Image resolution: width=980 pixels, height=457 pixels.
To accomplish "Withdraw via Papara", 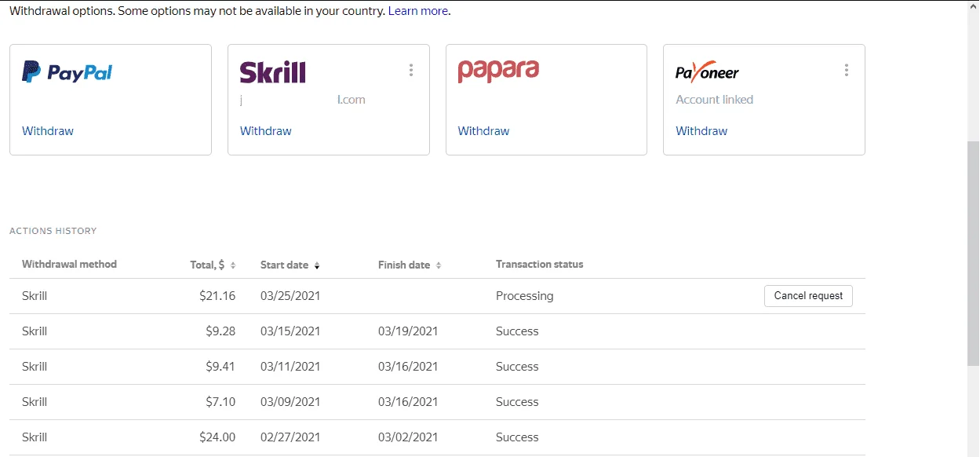I will point(483,131).
